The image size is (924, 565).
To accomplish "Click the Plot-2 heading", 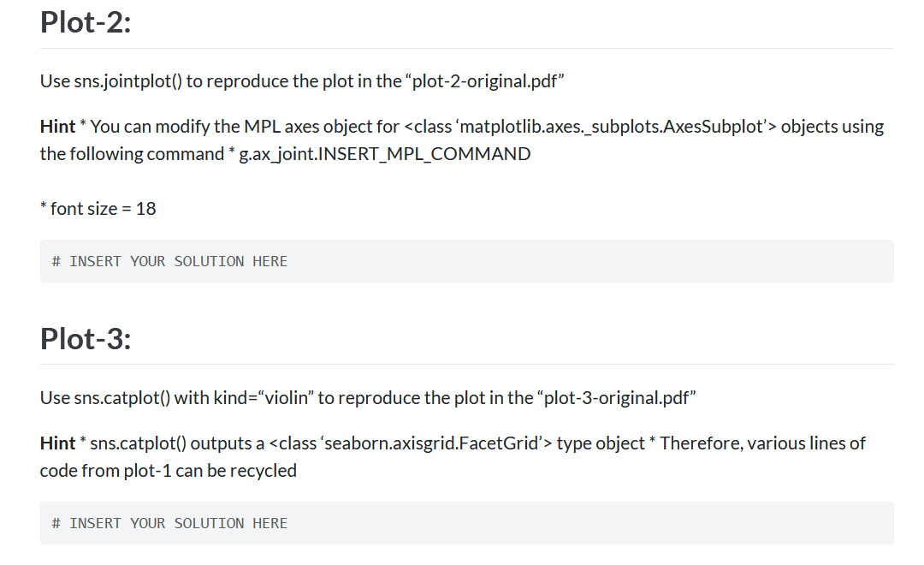I will [x=86, y=22].
